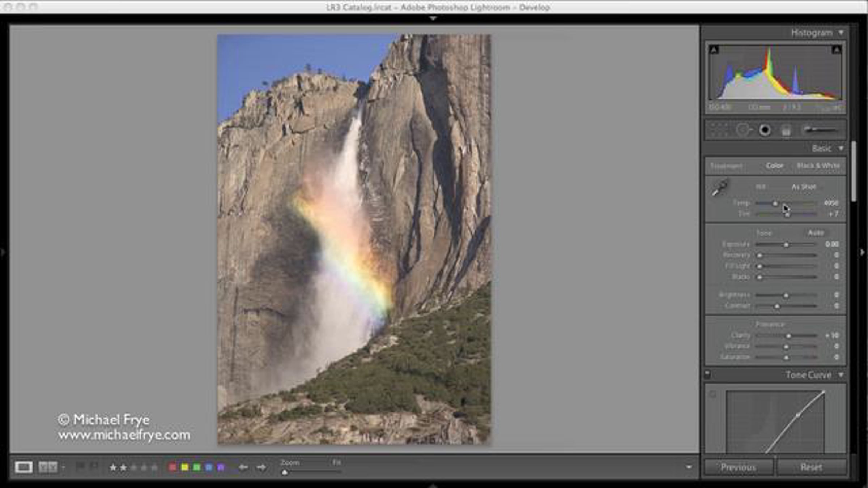Toggle highlight clipping indicator in histogram
Screen dimensions: 868x488
pos(836,50)
